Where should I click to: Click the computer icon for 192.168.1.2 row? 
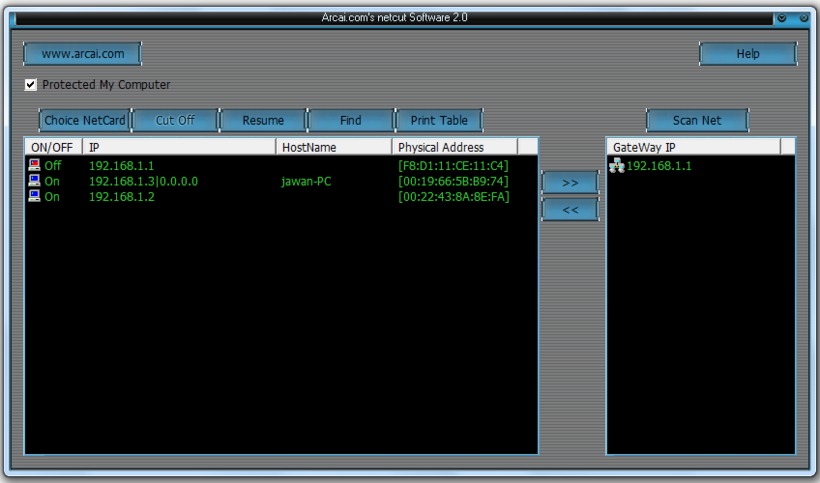[x=34, y=196]
